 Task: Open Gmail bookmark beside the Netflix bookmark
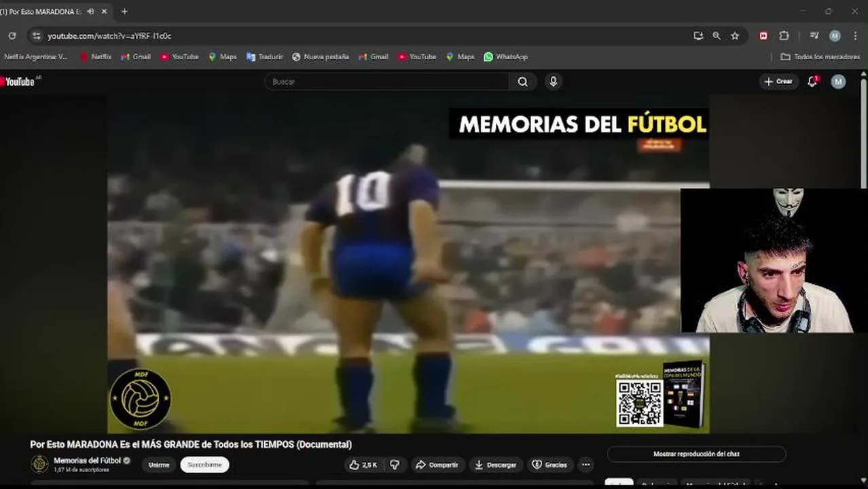click(x=136, y=57)
